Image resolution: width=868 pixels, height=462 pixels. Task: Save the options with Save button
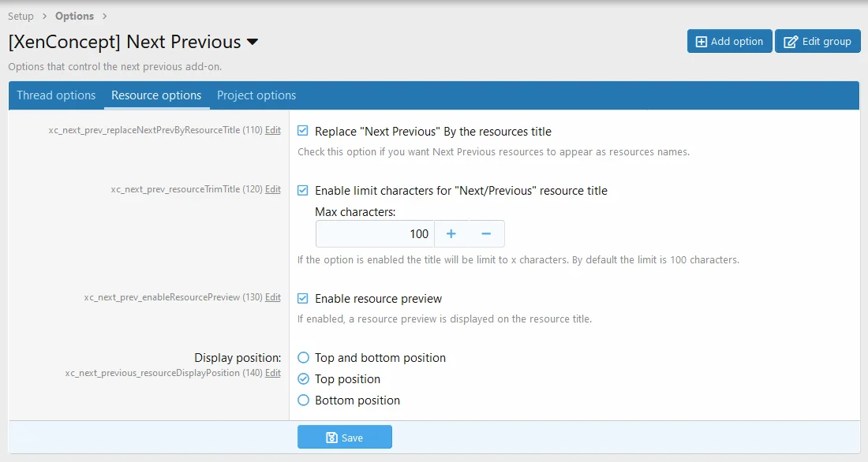[x=344, y=438]
